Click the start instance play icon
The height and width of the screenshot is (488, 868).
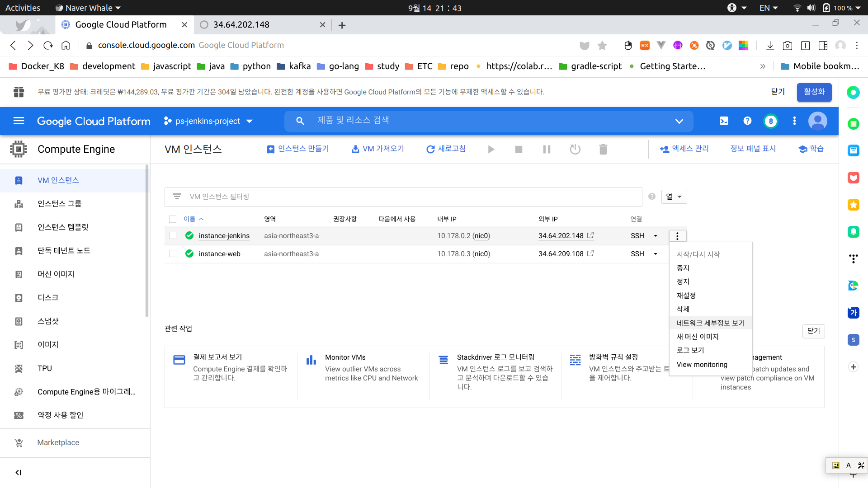tap(491, 149)
